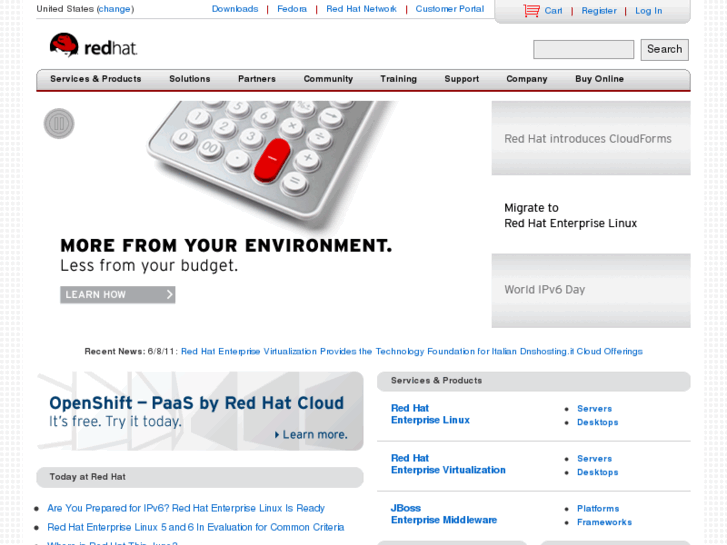This screenshot has width=727, height=545.
Task: Open the Company menu
Action: [527, 79]
